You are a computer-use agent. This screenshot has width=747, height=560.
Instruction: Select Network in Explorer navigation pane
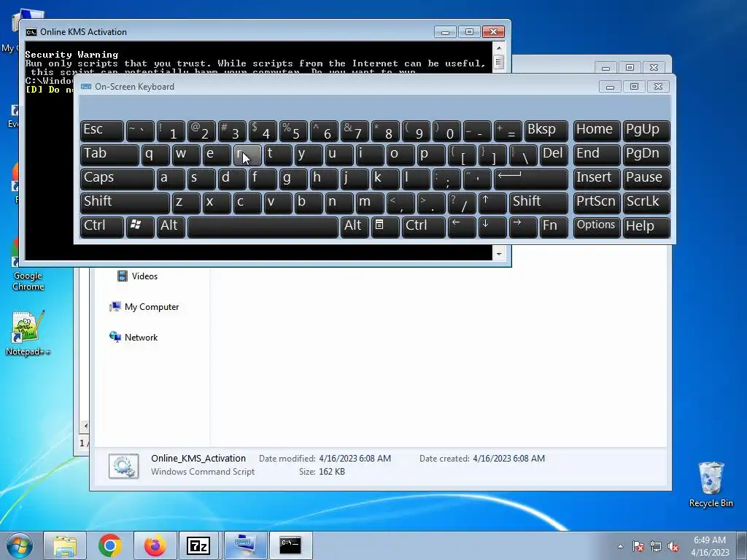133,337
